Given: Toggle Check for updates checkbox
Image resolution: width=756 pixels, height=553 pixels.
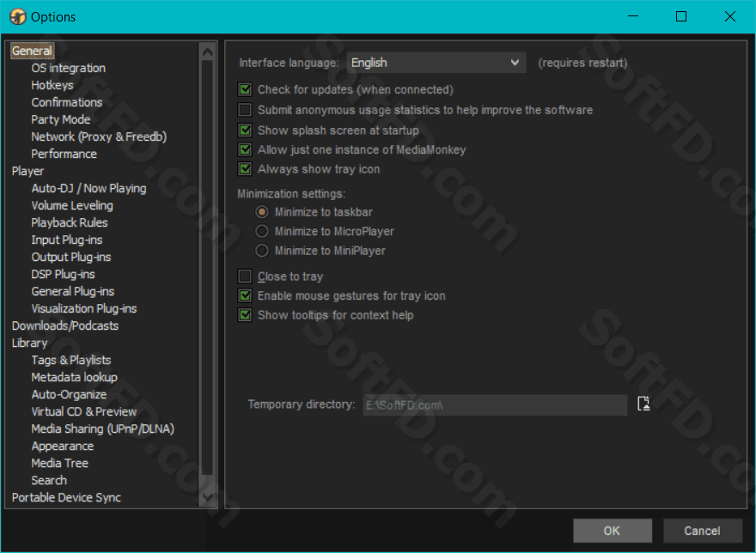Looking at the screenshot, I should [245, 89].
